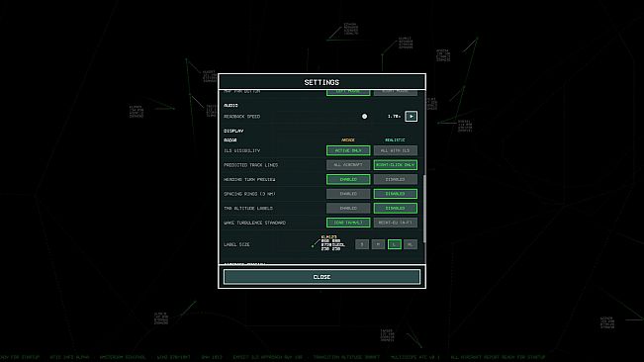644x362 pixels.
Task: Choose RECAT-EU wake turbulence standard
Action: pyautogui.click(x=395, y=223)
